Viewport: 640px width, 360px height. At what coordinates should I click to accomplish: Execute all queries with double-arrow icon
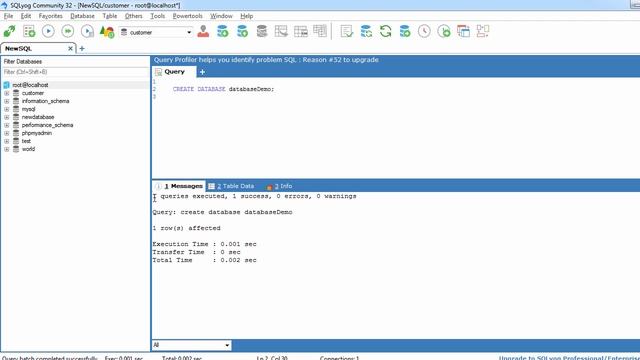68,31
